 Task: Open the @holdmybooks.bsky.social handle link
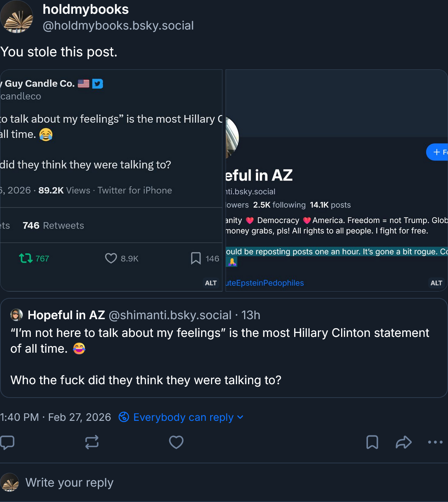(118, 26)
